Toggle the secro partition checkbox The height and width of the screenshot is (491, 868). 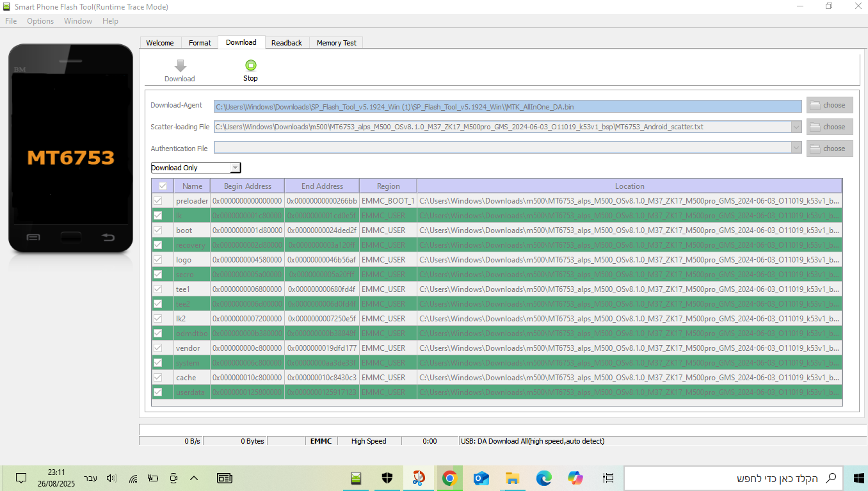point(157,275)
